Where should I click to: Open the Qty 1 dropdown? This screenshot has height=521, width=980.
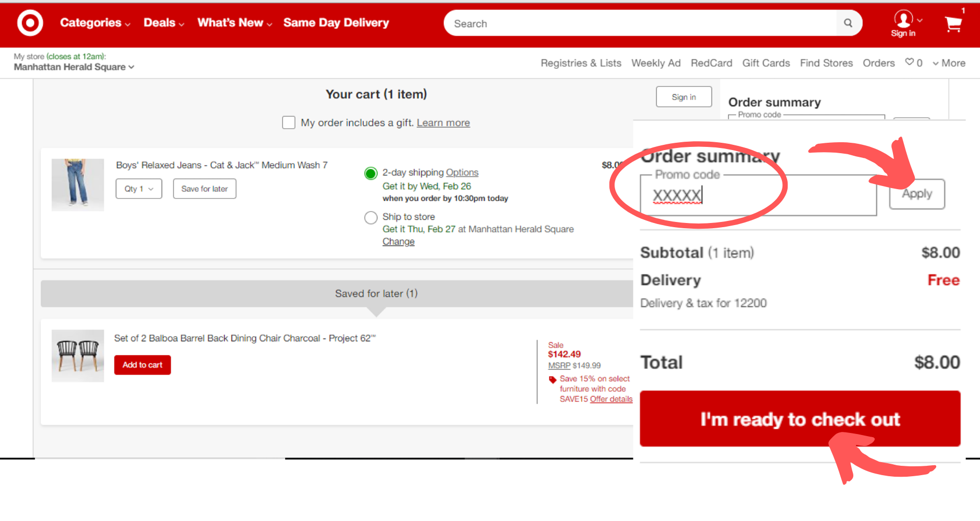coord(139,189)
